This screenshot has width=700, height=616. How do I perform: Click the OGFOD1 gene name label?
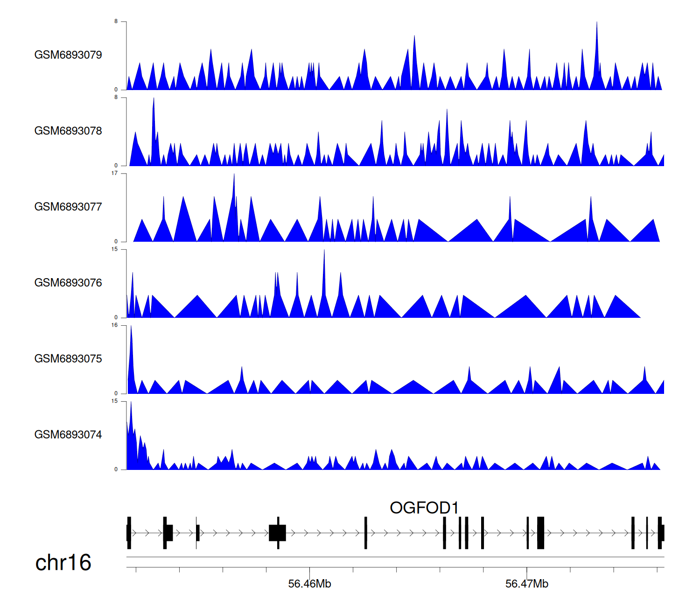(424, 508)
